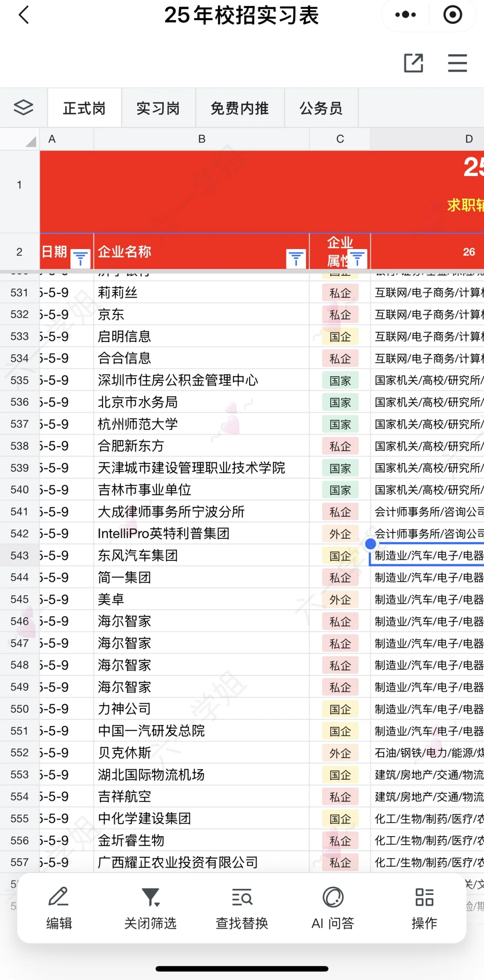Switch to the 免费内推 sheet tab
The width and height of the screenshot is (484, 980).
pyautogui.click(x=240, y=108)
